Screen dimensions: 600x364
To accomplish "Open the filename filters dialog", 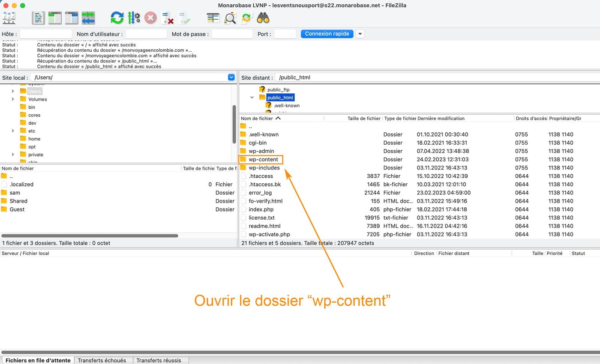I will 213,18.
